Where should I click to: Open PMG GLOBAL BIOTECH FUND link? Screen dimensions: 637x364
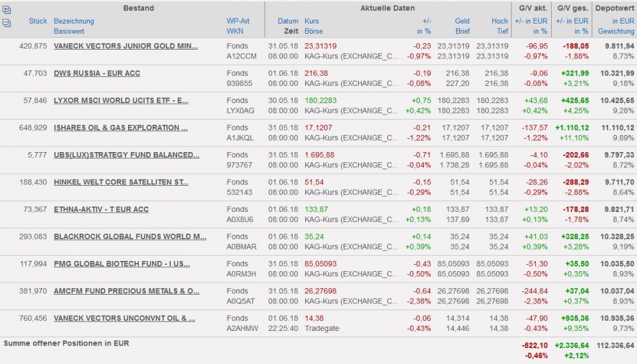(x=122, y=264)
